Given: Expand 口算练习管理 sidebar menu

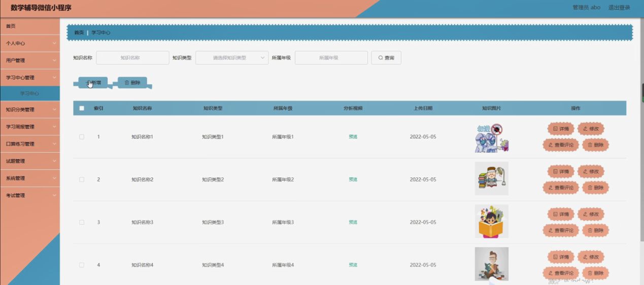Looking at the screenshot, I should pos(30,144).
